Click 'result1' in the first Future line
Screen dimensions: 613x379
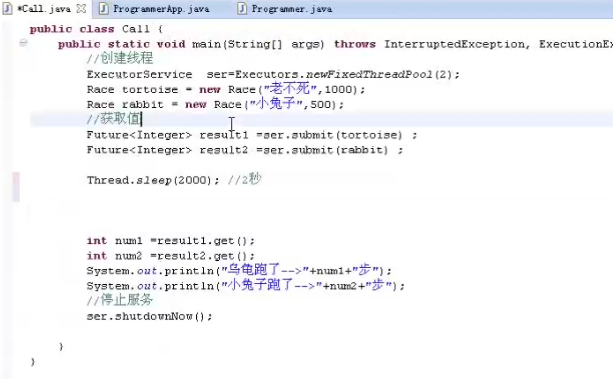[224, 135]
